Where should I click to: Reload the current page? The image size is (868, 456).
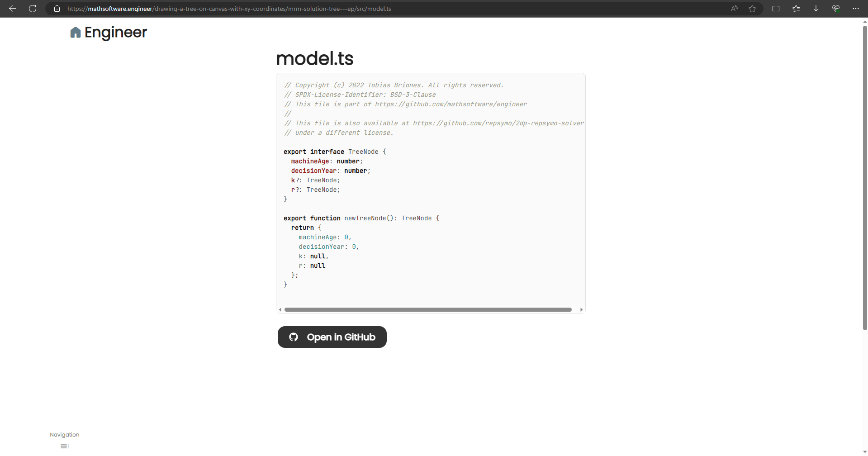(33, 9)
